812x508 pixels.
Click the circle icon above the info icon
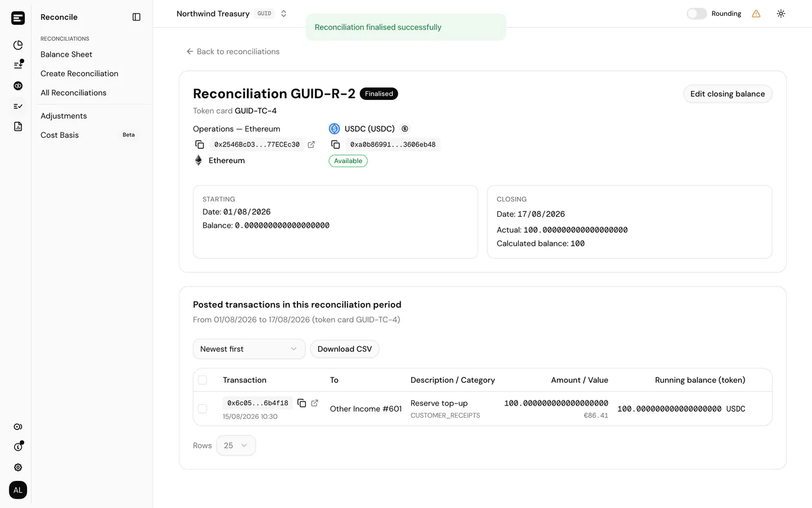click(18, 426)
